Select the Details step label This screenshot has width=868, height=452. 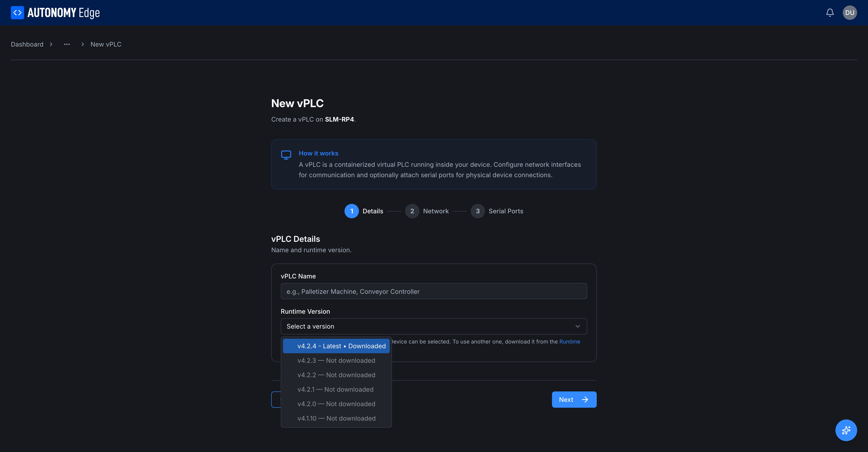(373, 211)
